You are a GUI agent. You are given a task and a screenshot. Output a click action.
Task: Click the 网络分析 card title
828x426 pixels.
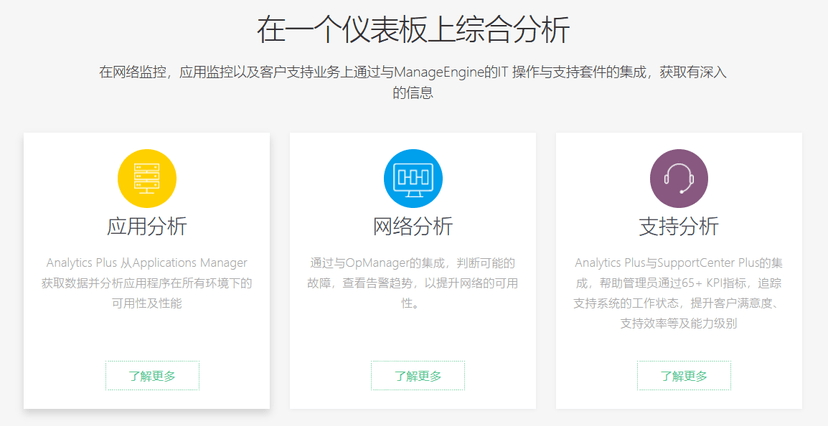[412, 226]
